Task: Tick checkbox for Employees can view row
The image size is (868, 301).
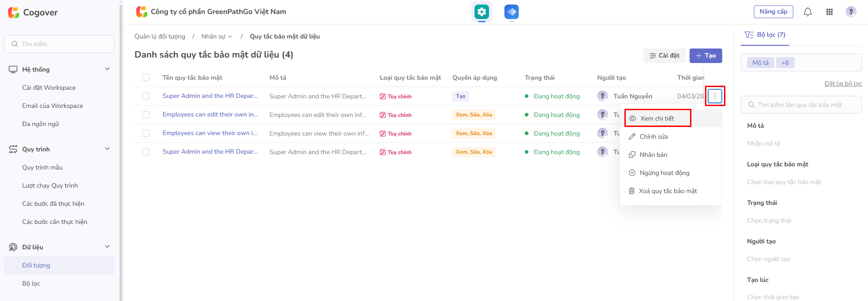Action: [146, 133]
